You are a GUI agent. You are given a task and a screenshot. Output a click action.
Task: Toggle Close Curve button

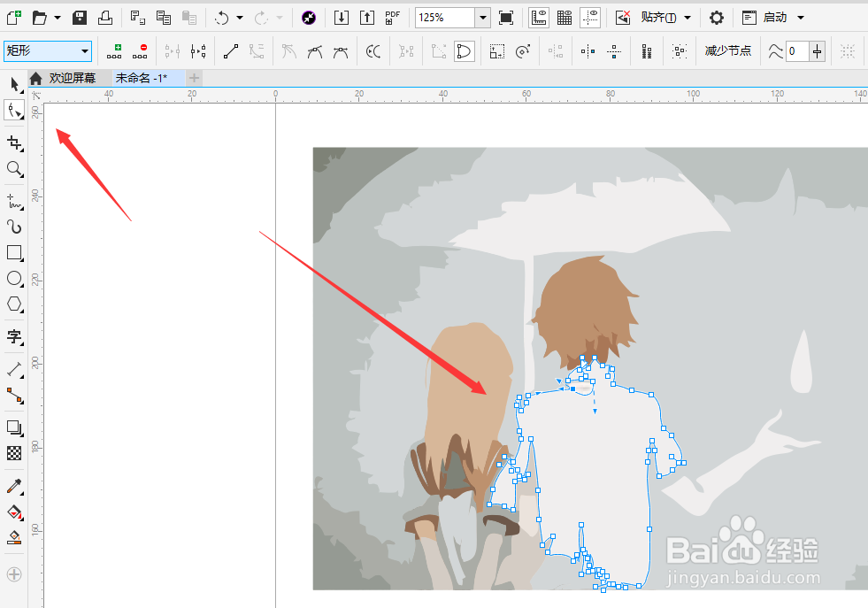click(x=465, y=51)
